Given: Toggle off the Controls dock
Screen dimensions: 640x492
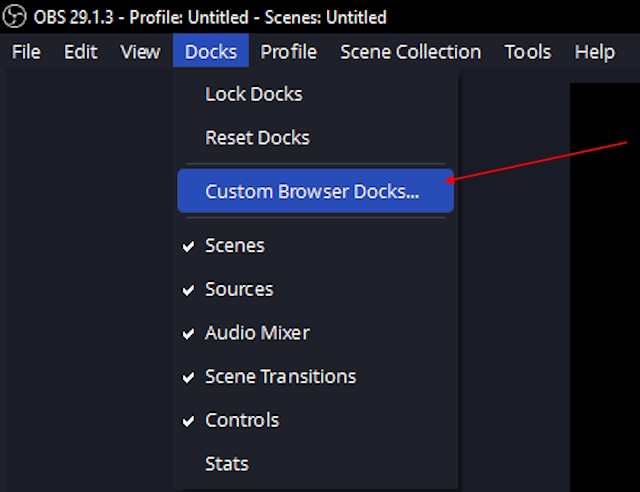Looking at the screenshot, I should 242,420.
